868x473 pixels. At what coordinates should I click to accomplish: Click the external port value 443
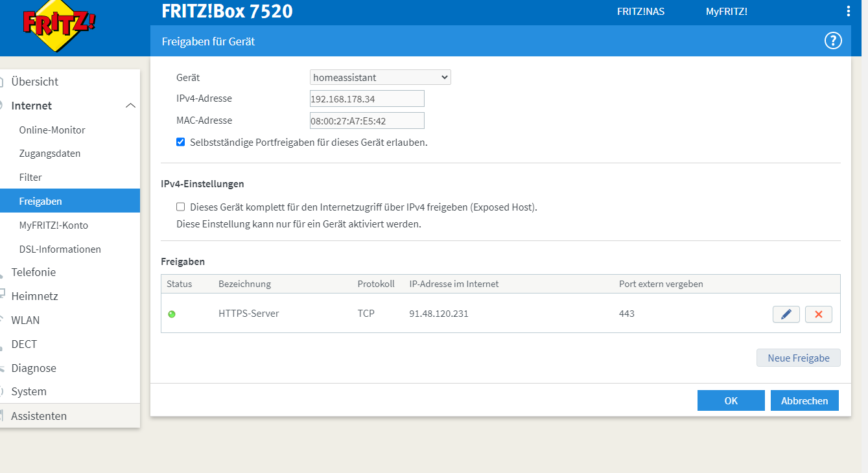[627, 314]
